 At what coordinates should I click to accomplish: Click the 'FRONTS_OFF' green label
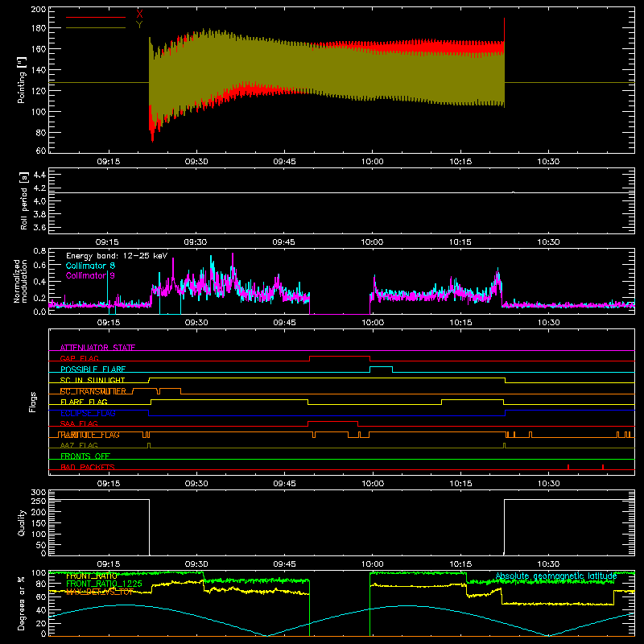pos(85,456)
